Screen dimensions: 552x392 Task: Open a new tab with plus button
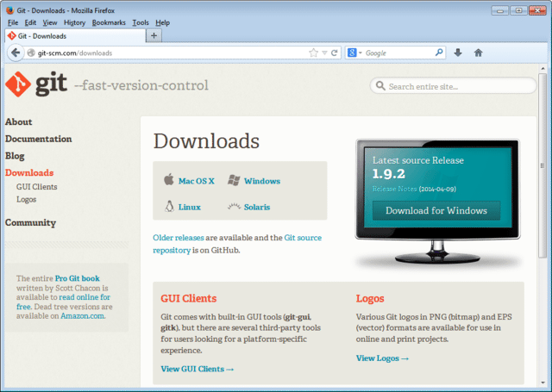pyautogui.click(x=154, y=35)
